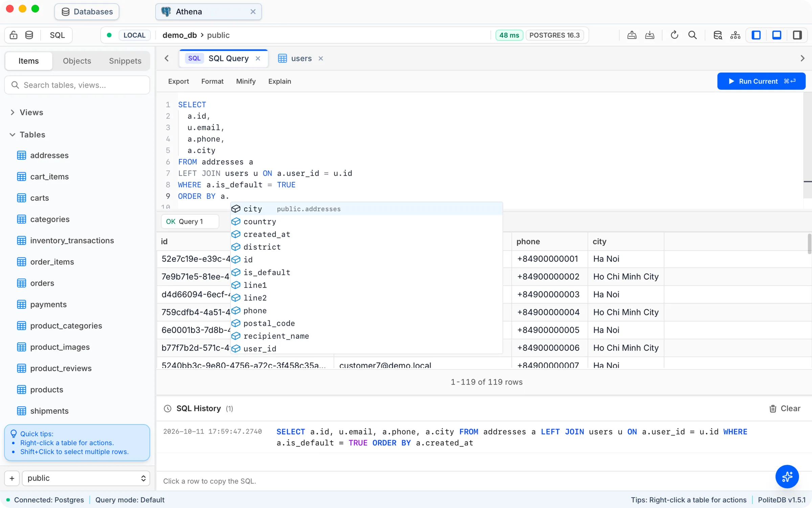
Task: Toggle the left sidebar panel
Action: tap(756, 35)
